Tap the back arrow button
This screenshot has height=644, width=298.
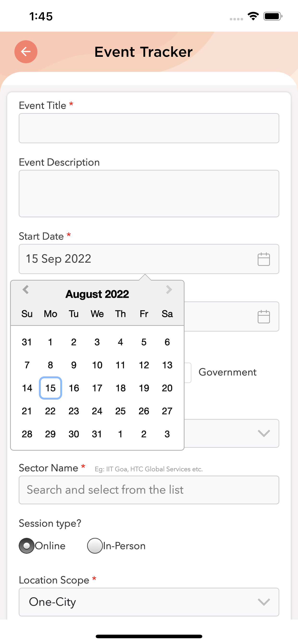(x=26, y=52)
